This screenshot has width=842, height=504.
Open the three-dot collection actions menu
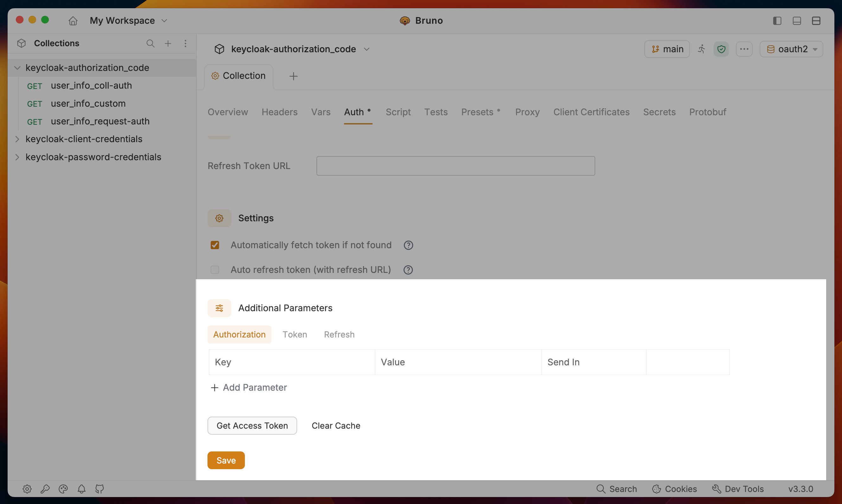pyautogui.click(x=744, y=49)
